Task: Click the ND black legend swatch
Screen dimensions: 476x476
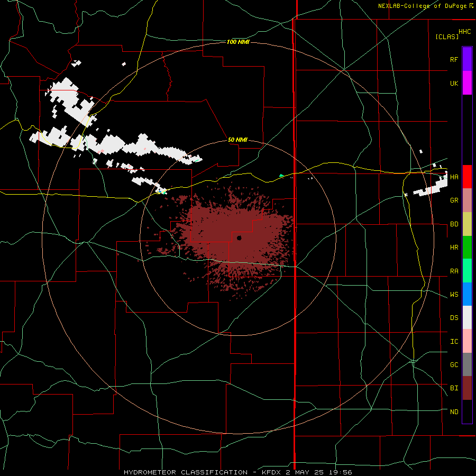Action: click(467, 411)
